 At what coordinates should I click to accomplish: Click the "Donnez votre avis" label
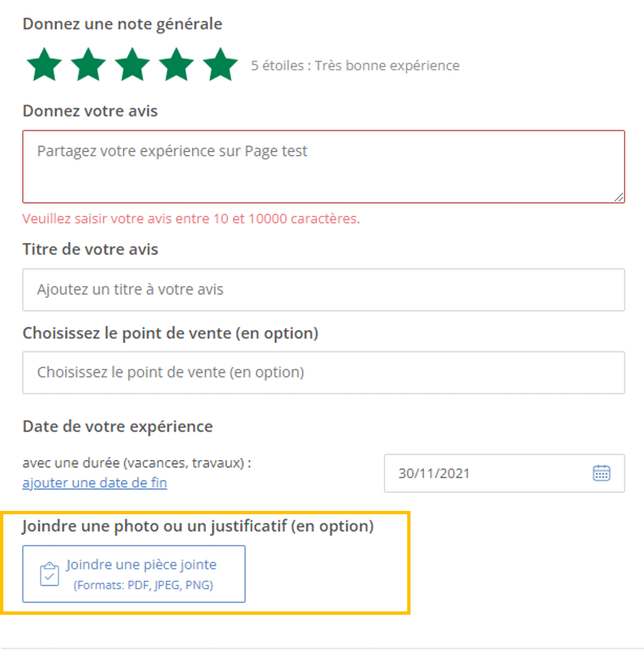click(x=90, y=111)
